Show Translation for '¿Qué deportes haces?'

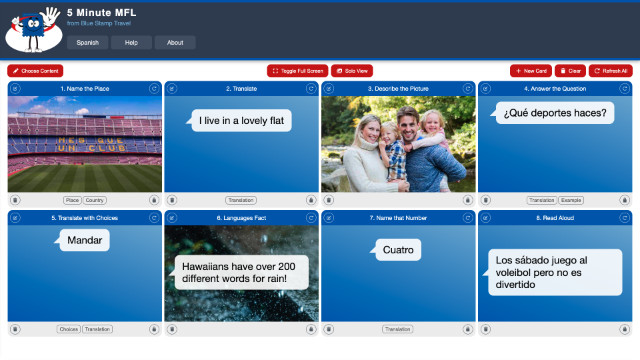click(542, 200)
